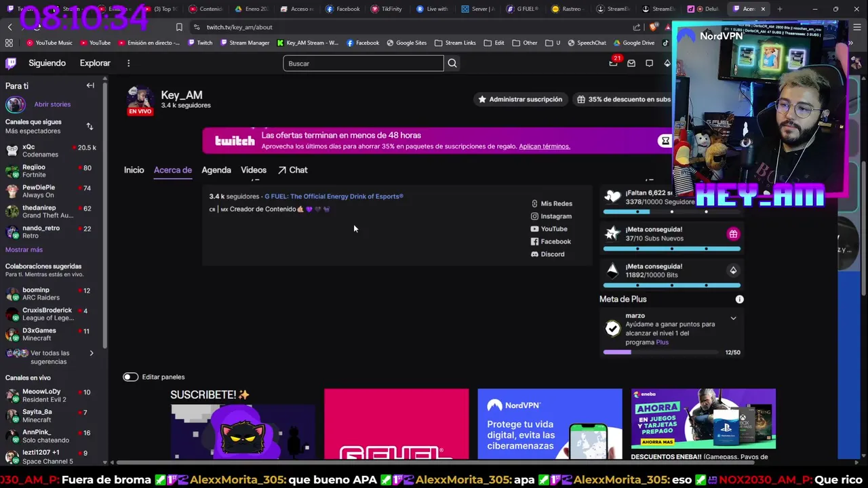This screenshot has height=488, width=868.
Task: Sort followed channels with the arrows icon
Action: click(90, 126)
